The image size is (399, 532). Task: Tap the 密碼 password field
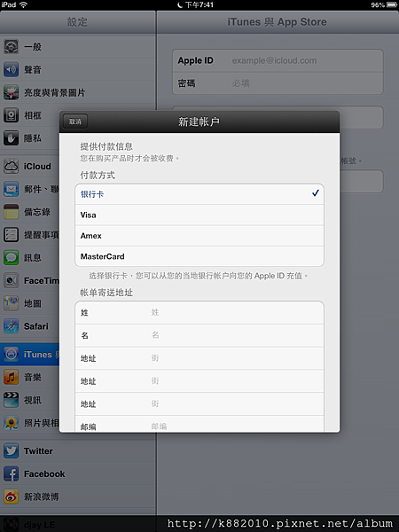coord(278,83)
